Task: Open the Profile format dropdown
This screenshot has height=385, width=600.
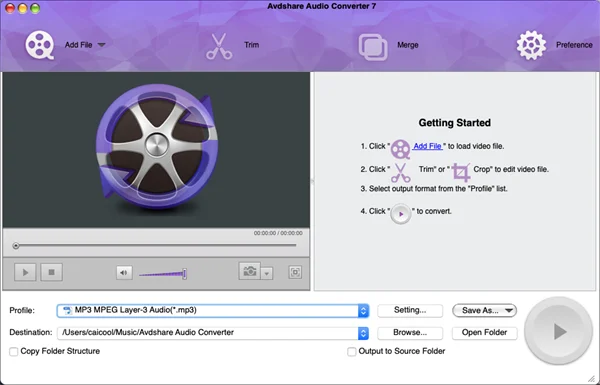Action: click(x=363, y=310)
